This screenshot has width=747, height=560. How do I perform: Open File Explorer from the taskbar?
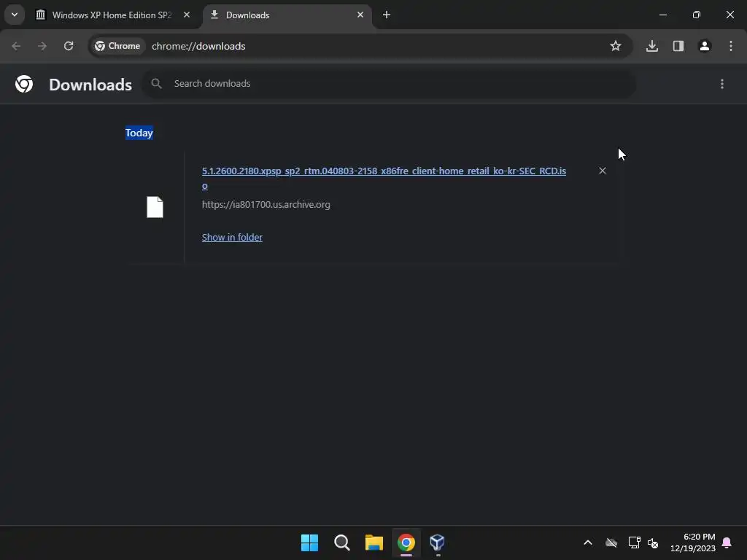coord(374,542)
